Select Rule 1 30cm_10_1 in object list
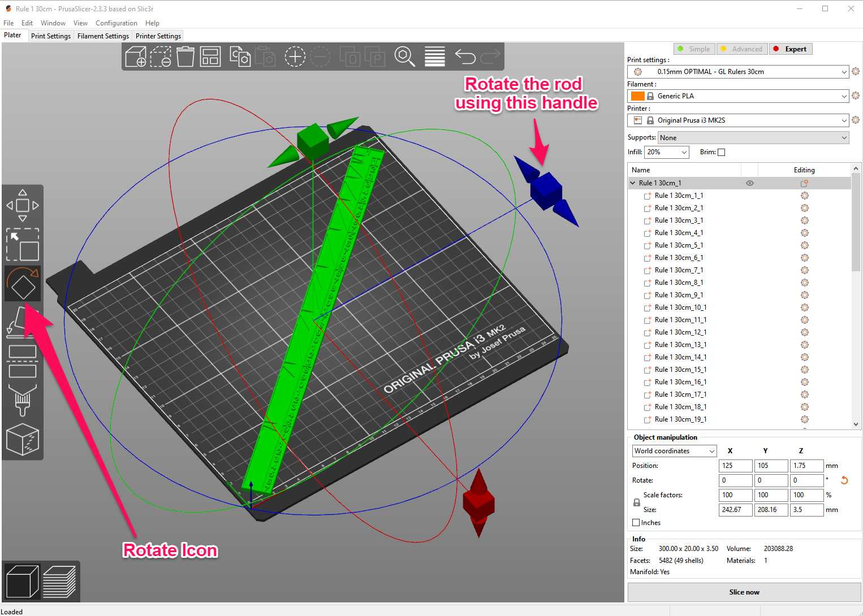863x616 pixels. [x=681, y=307]
